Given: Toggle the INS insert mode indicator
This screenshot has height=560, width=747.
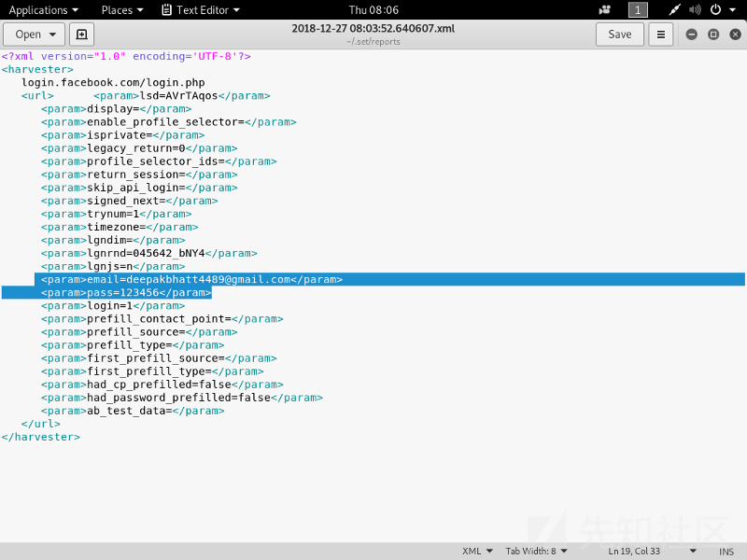Looking at the screenshot, I should pyautogui.click(x=726, y=552).
